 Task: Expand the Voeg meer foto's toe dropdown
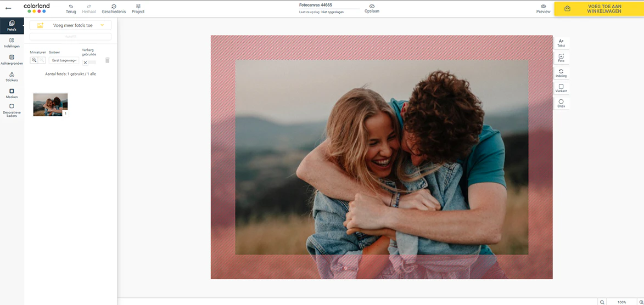click(71, 25)
